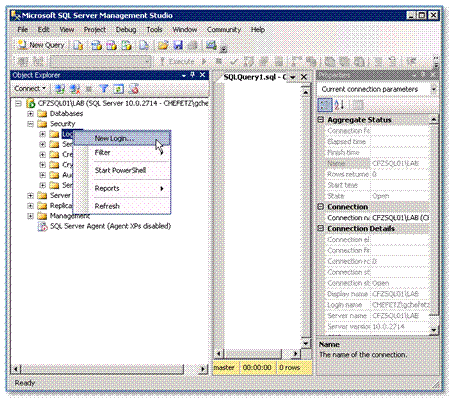Open the Tools menu
This screenshot has width=458, height=402.
pos(154,30)
